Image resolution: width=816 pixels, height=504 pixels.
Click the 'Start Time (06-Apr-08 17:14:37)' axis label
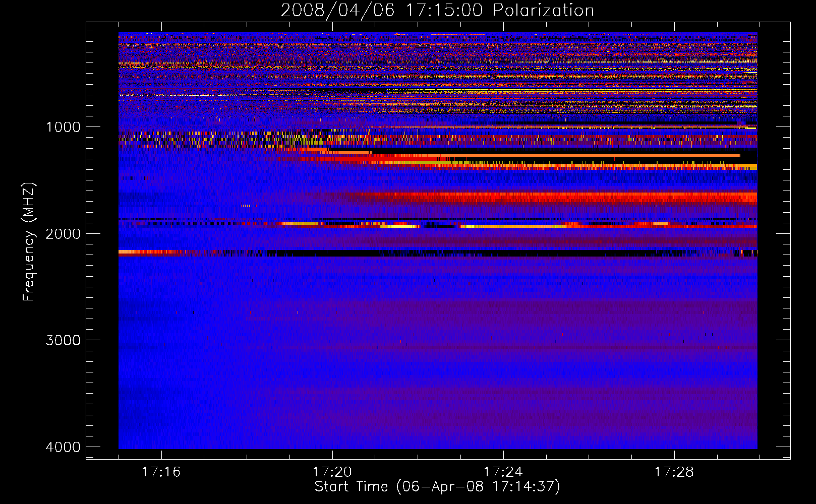tap(437, 487)
